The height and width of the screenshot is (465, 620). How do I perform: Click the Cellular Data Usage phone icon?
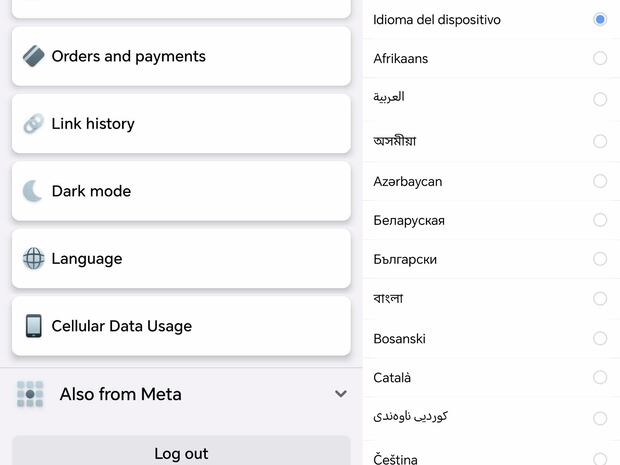pos(33,326)
